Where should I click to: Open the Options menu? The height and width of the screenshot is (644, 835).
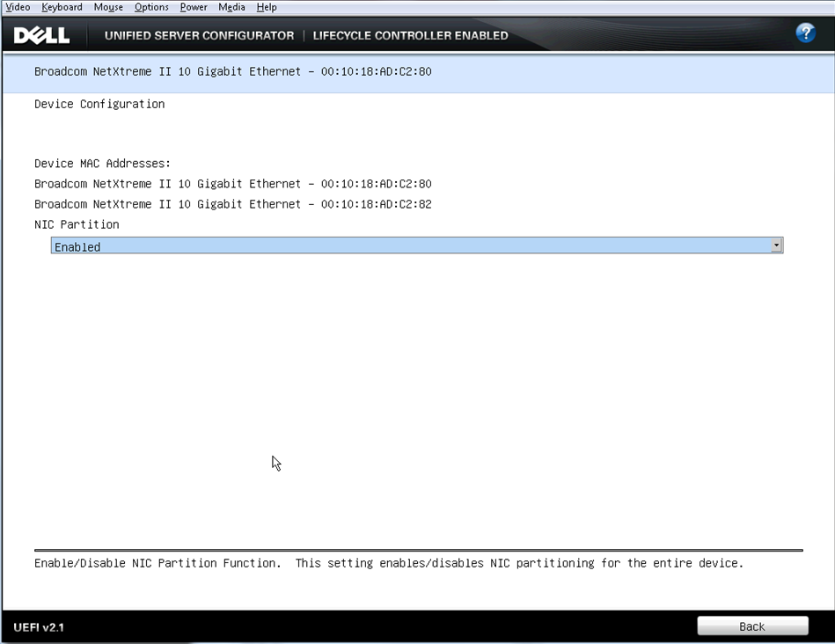point(151,7)
